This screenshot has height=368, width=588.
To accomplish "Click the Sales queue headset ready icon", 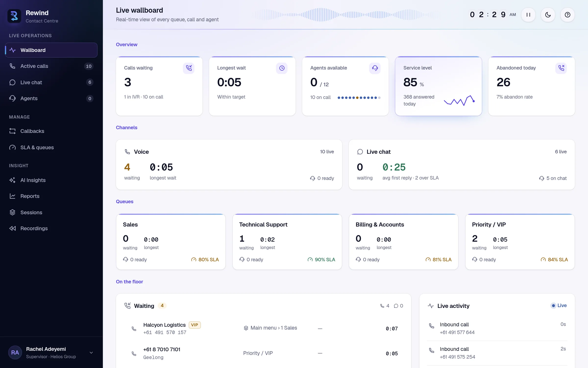I will pyautogui.click(x=125, y=260).
